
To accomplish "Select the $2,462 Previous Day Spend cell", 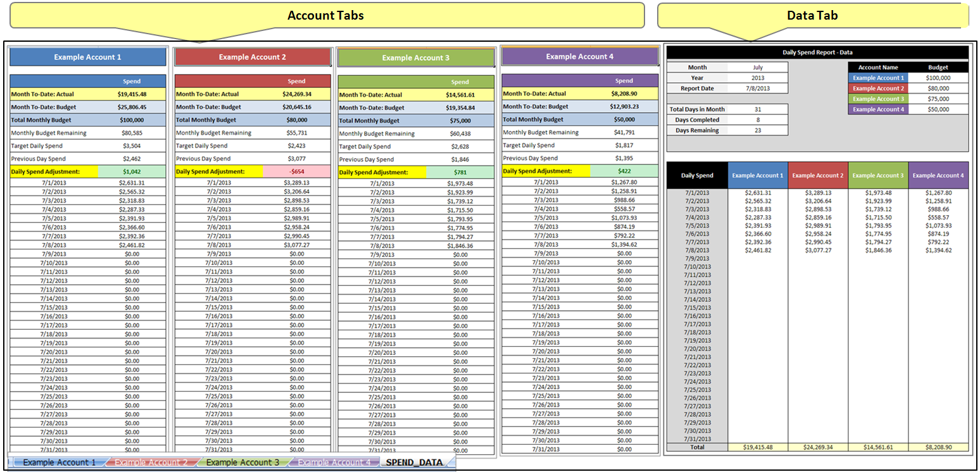I will [132, 159].
